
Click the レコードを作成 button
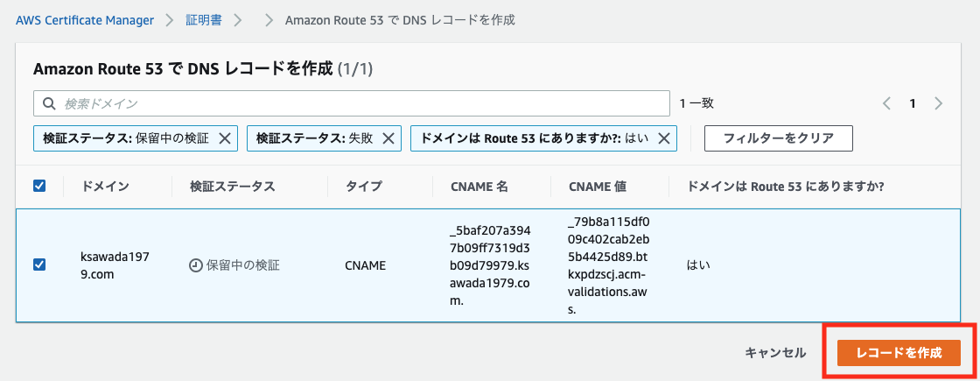(x=899, y=352)
